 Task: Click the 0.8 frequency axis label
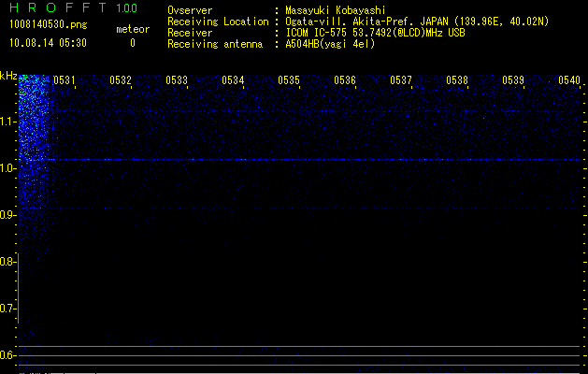tap(7, 262)
